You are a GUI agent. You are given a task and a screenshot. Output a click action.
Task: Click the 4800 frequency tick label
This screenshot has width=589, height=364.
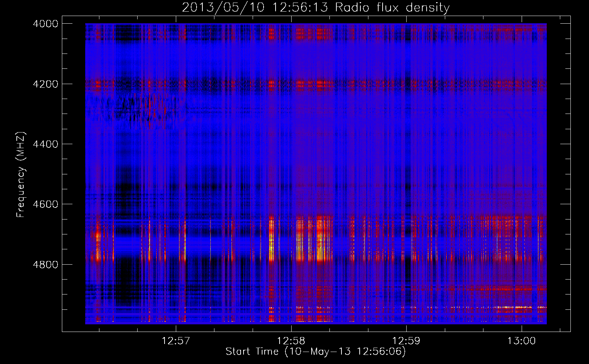click(x=46, y=265)
